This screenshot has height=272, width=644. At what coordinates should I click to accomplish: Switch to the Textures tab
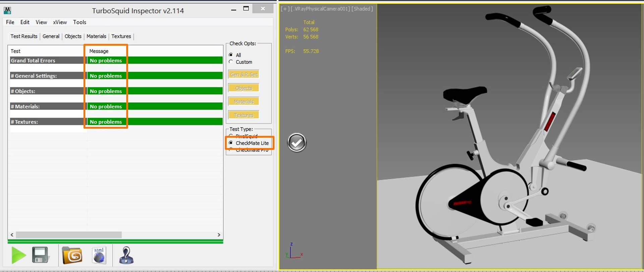(121, 36)
